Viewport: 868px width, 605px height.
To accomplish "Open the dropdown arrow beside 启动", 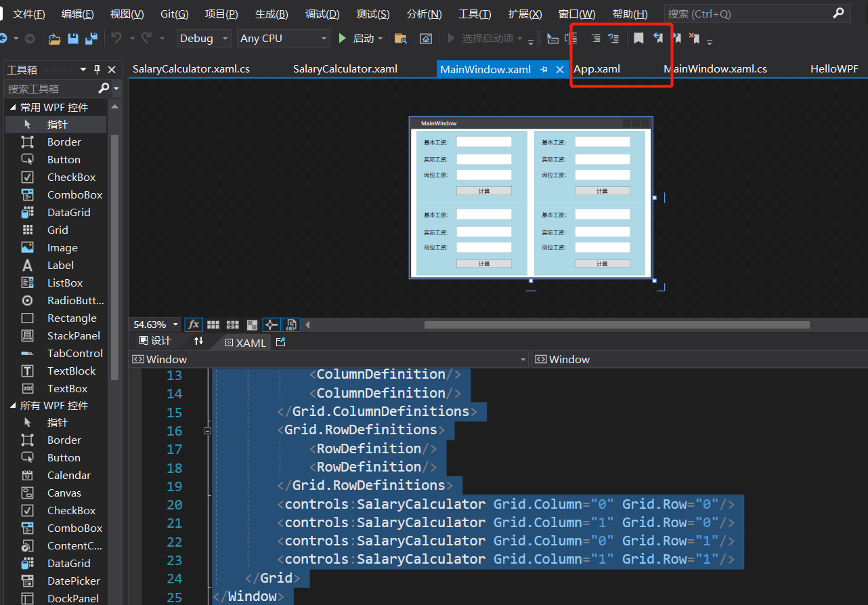I will (381, 39).
